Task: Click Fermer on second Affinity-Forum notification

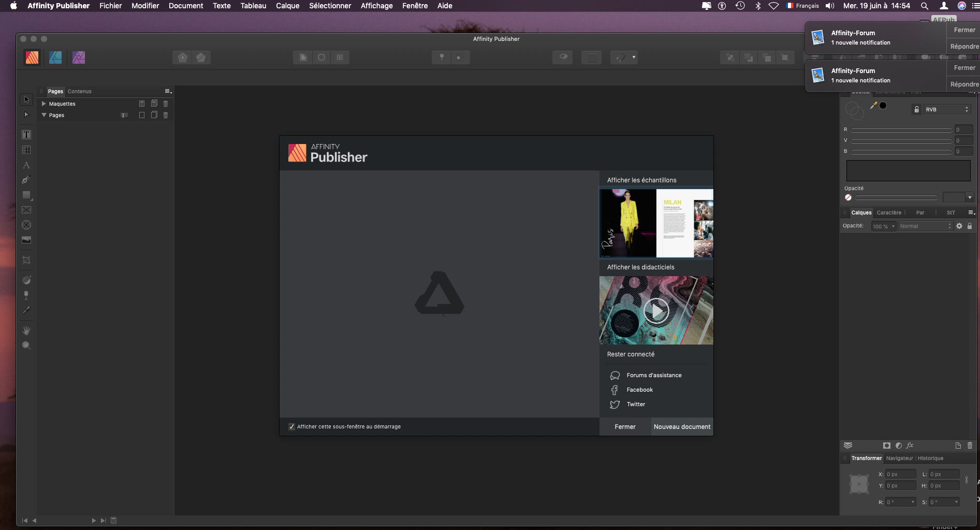Action: tap(964, 68)
